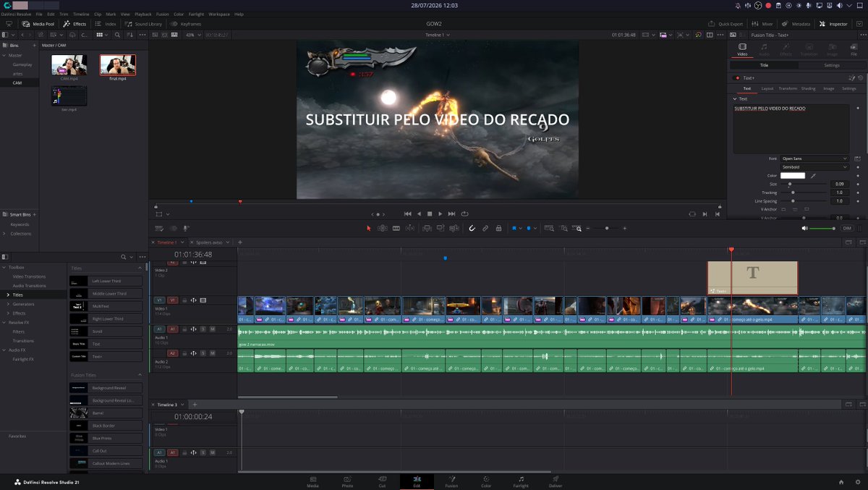
Task: Select the Inspector Settings top tab
Action: tap(832, 65)
